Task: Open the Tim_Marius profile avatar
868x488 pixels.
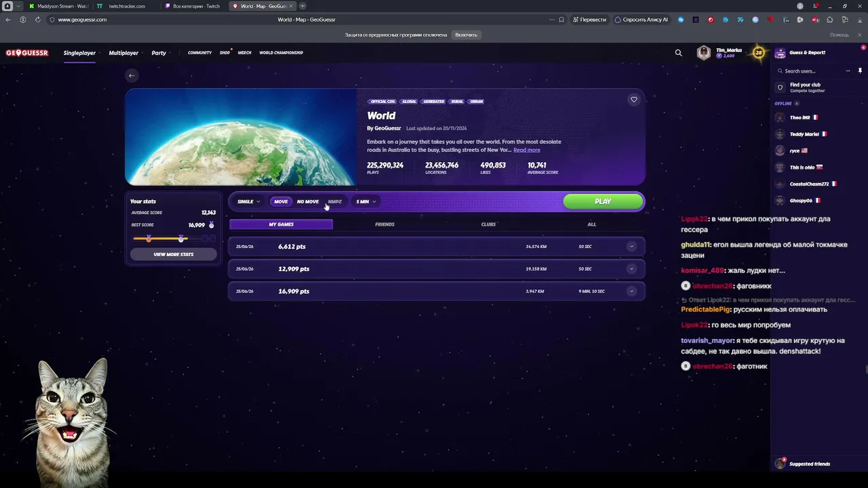Action: [x=704, y=53]
